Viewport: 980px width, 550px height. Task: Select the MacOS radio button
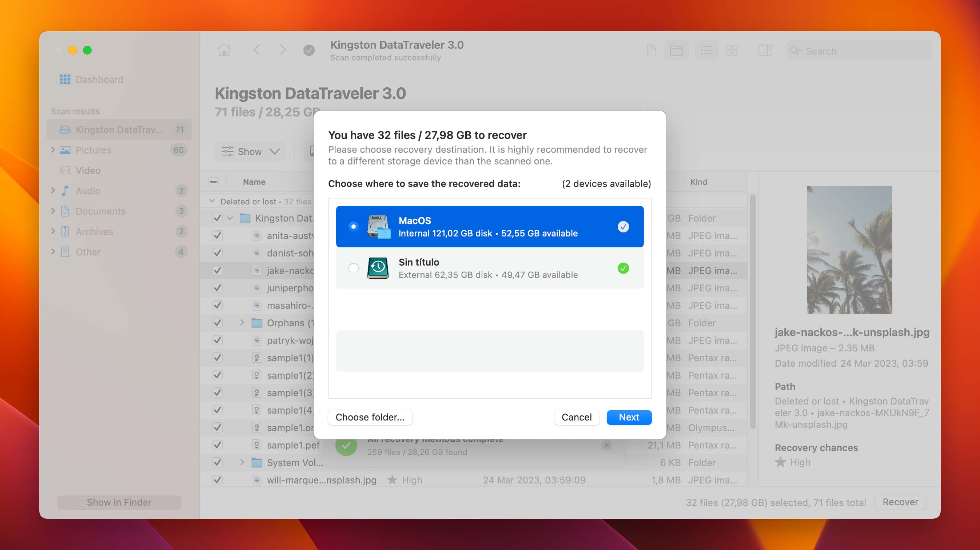354,227
